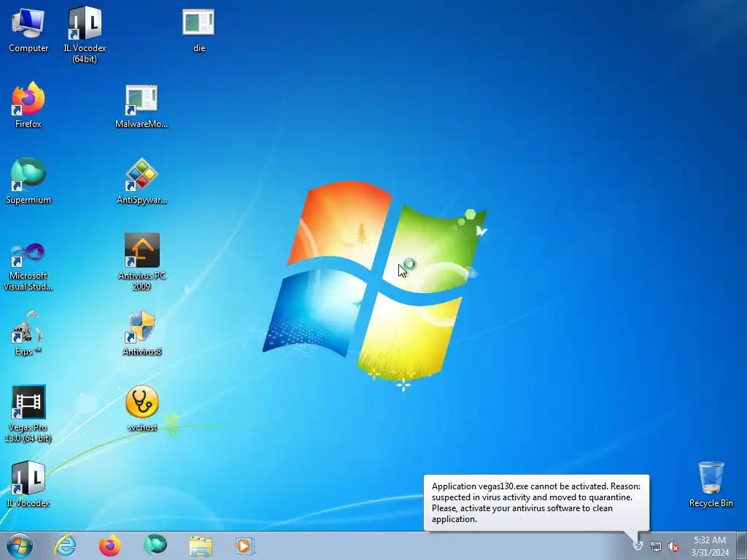Click the Show desktop strip
The image size is (747, 560).
click(x=742, y=545)
